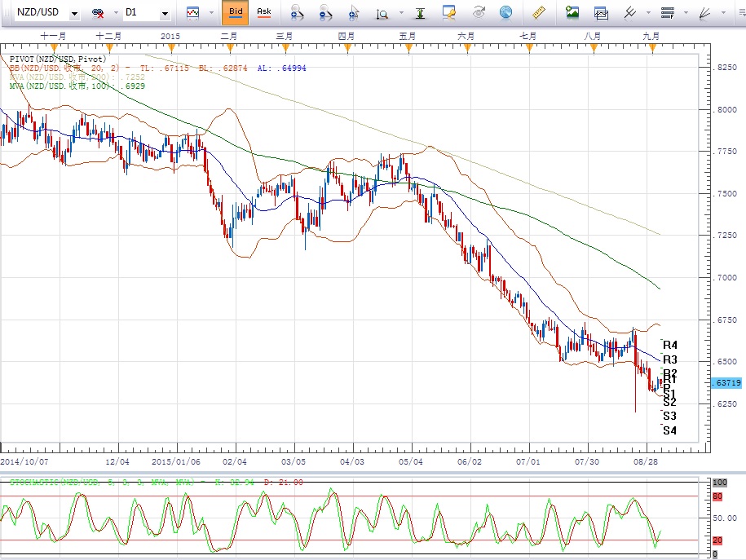Viewport: 746px width, 560px height.
Task: Click the orange marker under 七月
Action: tap(529, 48)
